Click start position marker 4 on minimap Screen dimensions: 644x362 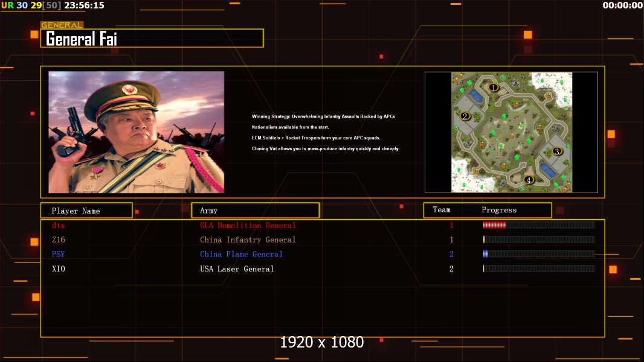click(529, 180)
